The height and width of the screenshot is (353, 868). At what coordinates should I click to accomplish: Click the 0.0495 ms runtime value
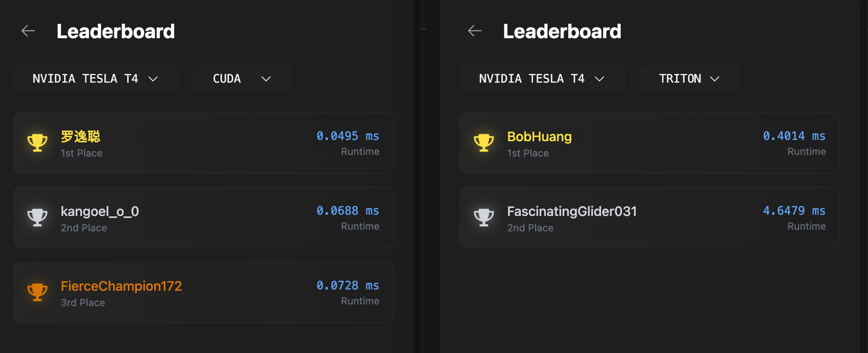(x=348, y=136)
